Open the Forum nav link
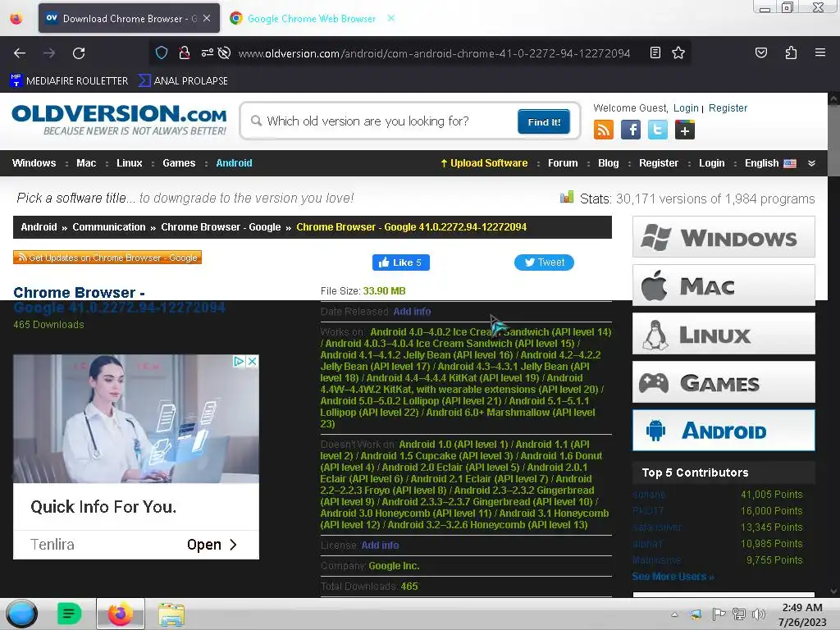 (563, 163)
